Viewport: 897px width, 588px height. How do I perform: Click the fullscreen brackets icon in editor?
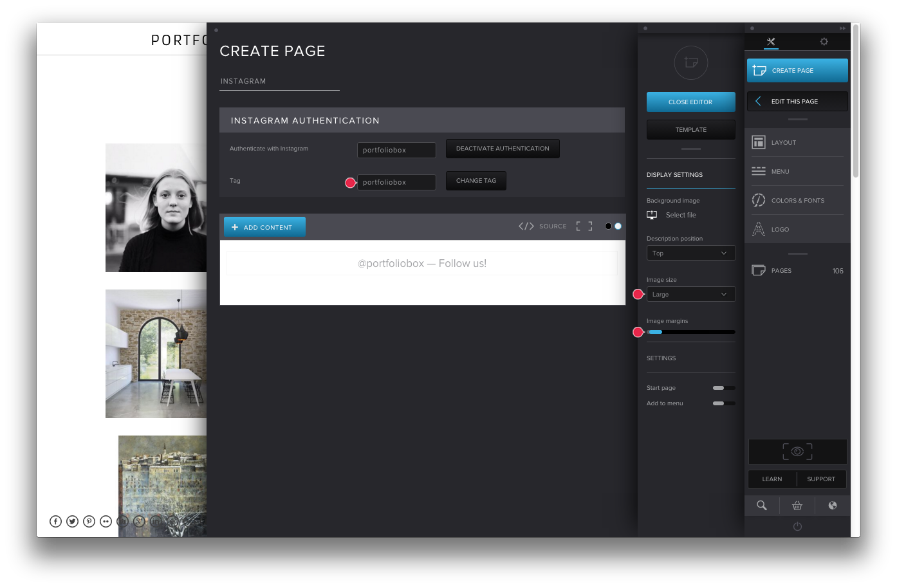(584, 226)
